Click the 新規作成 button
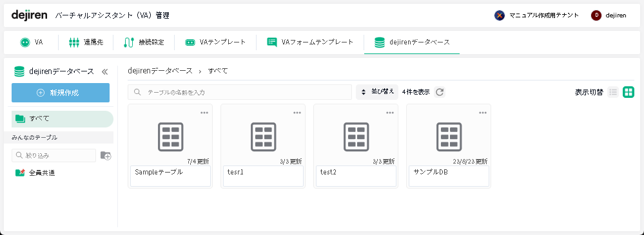Viewport: 644px width, 235px height. pos(61,93)
